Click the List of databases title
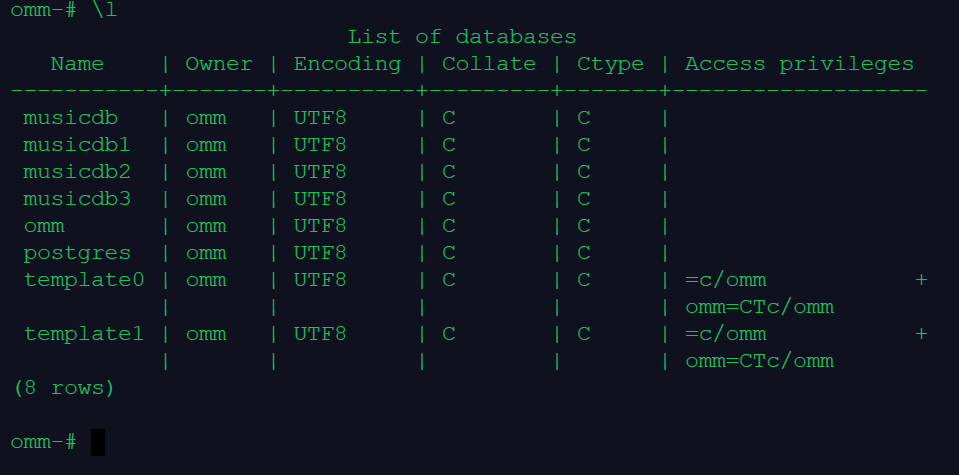The height and width of the screenshot is (475, 959). [462, 37]
